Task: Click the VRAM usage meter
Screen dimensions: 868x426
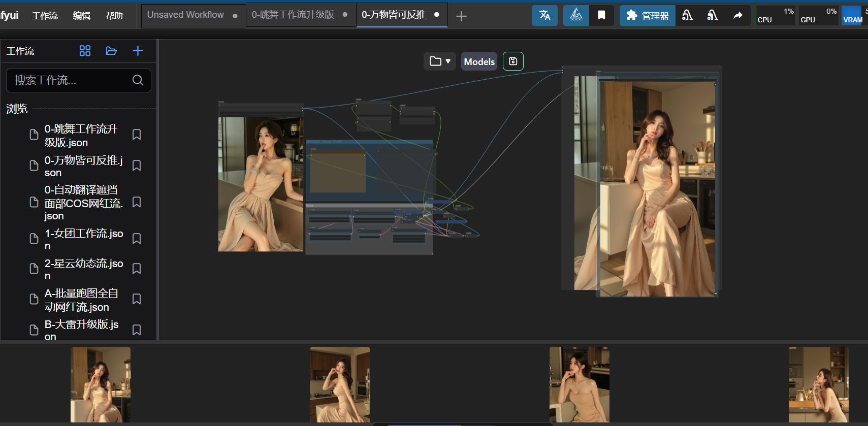Action: tap(852, 16)
